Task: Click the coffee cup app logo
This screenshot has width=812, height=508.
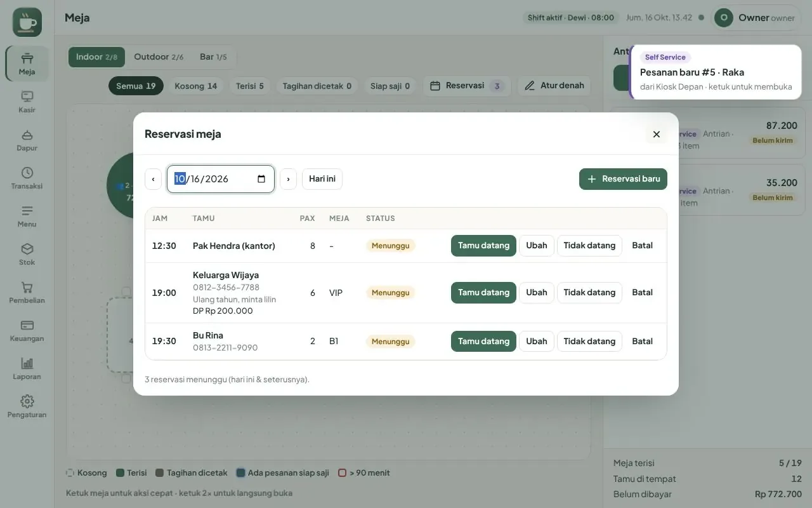Action: click(x=27, y=22)
